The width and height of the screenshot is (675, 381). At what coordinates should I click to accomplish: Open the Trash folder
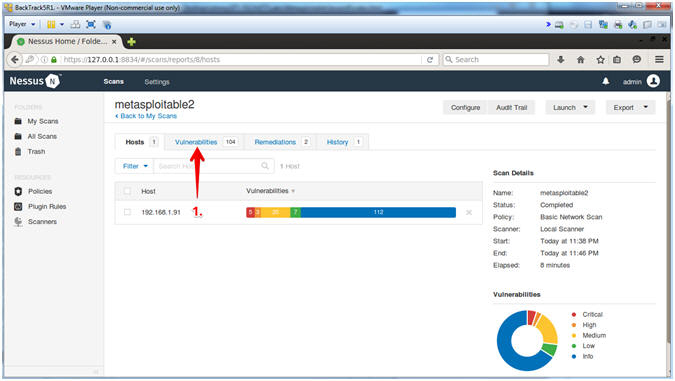point(36,152)
